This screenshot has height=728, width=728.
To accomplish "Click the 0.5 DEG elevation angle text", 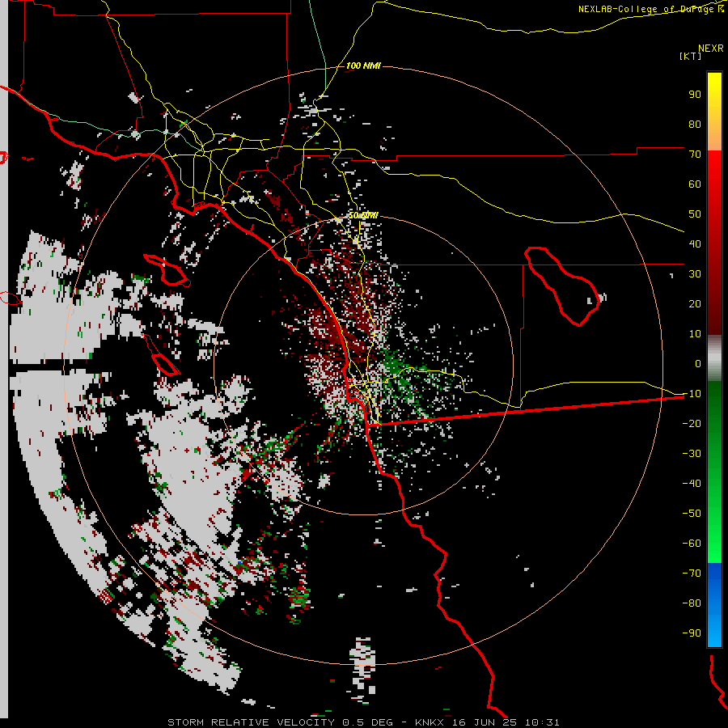I will tap(368, 722).
